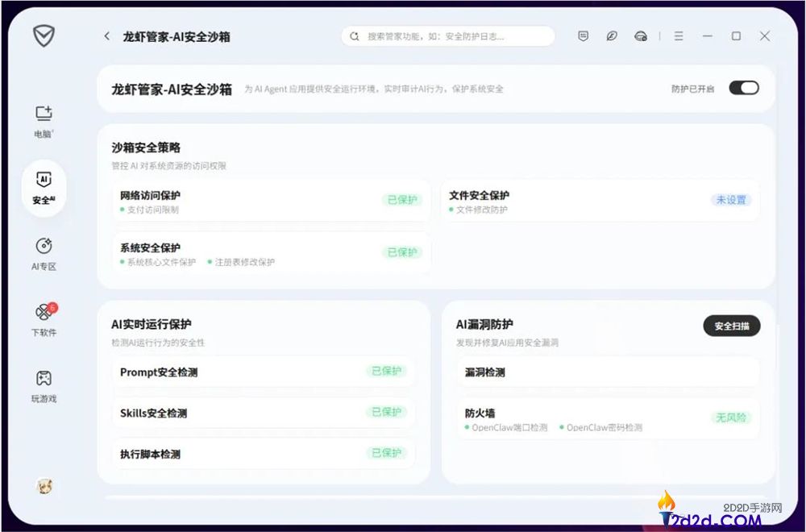Viewport: 806px width, 532px height.
Task: Expand options via the vertical divider menu icon
Action: [x=659, y=36]
